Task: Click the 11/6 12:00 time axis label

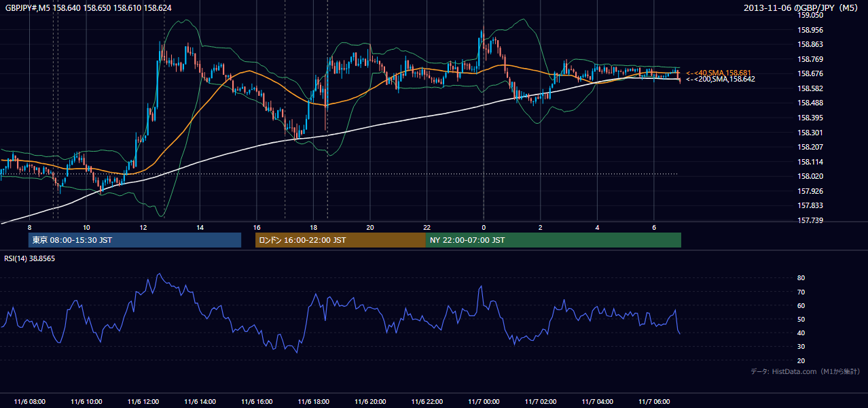Action: pyautogui.click(x=143, y=402)
